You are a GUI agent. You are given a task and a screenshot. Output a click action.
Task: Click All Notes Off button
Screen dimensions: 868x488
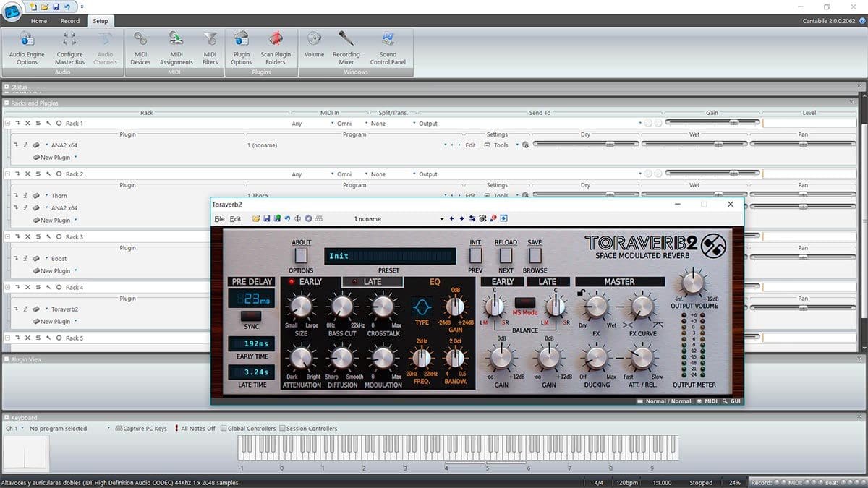(x=195, y=429)
